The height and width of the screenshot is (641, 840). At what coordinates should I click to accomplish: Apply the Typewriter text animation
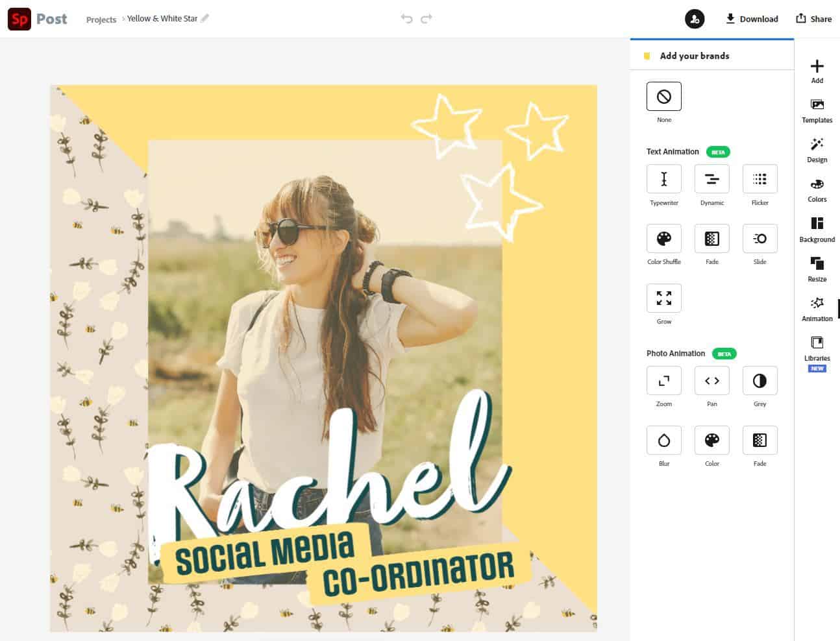[x=663, y=179]
